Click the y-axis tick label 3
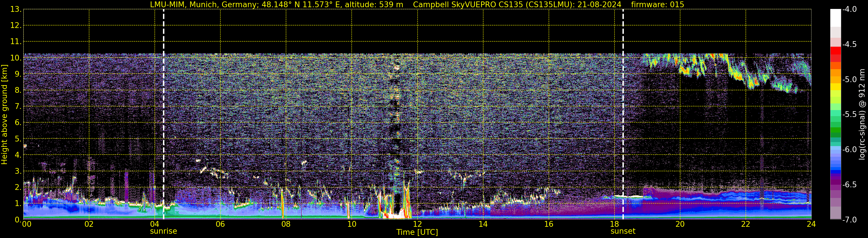This screenshot has height=238, width=868. pos(18,171)
